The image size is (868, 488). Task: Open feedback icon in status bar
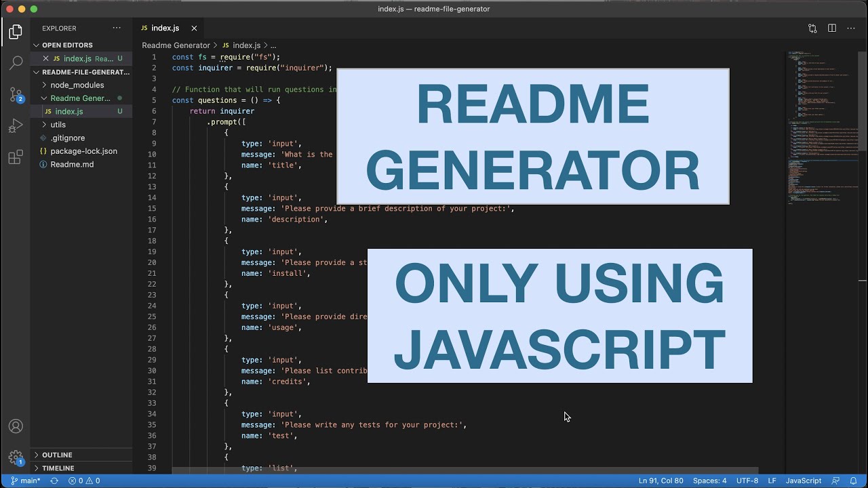(x=835, y=481)
